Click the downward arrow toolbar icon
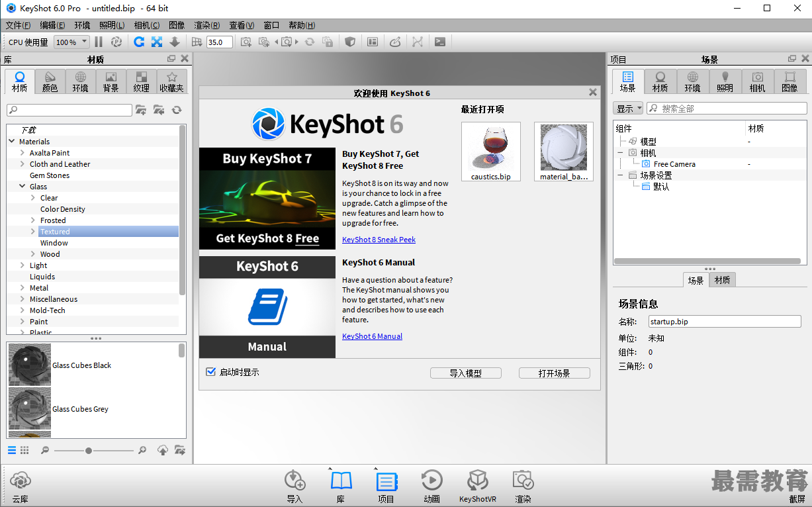The image size is (812, 507). [175, 42]
